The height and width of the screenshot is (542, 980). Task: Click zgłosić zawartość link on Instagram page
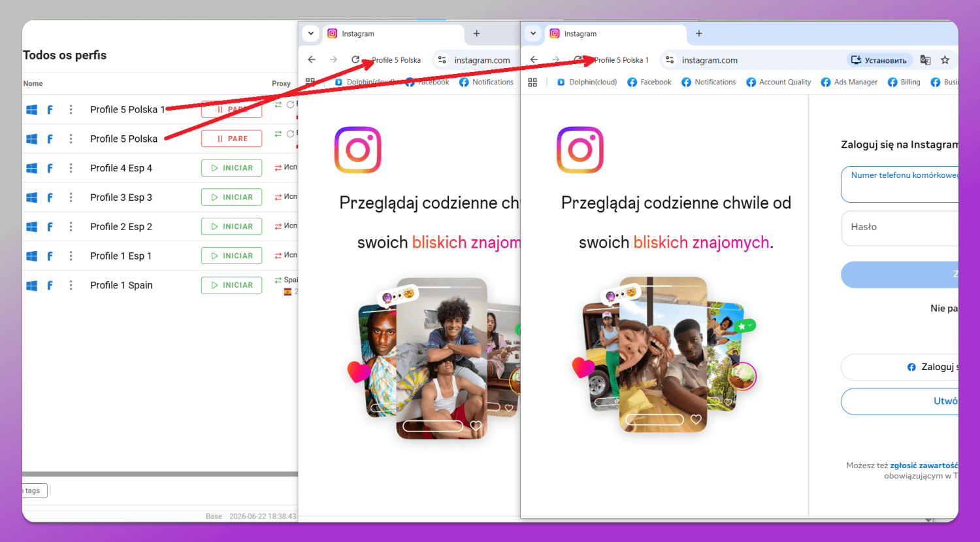tap(924, 466)
